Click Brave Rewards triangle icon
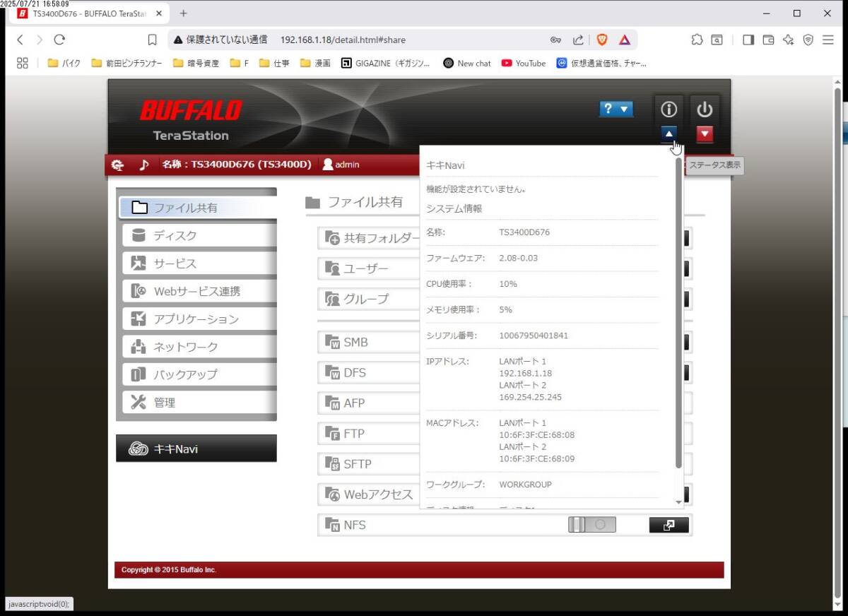Screen dimensions: 848x616 pos(625,40)
